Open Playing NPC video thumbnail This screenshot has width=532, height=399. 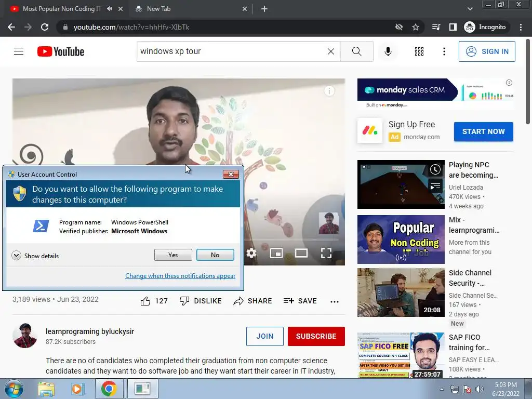tap(401, 184)
